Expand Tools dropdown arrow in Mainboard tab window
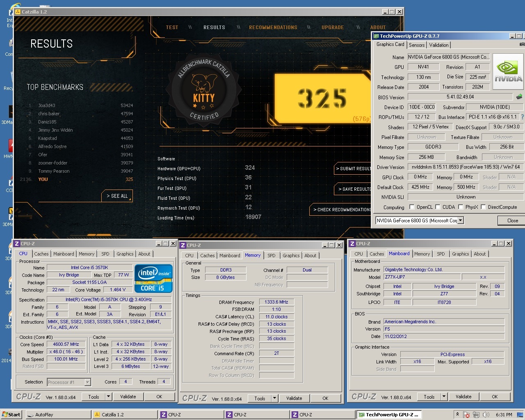Image resolution: width=525 pixels, height=420 pixels. (x=444, y=397)
